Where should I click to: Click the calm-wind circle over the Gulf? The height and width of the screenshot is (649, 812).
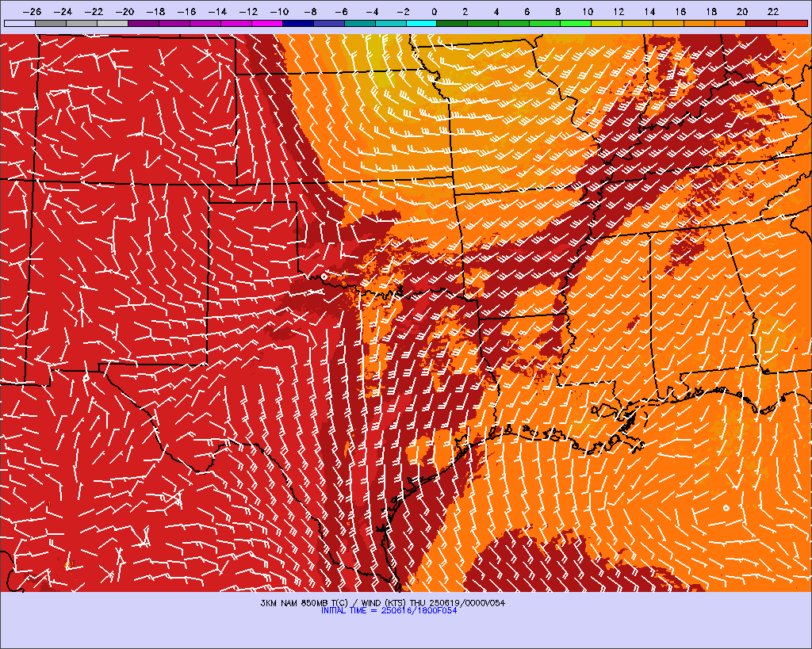(726, 508)
